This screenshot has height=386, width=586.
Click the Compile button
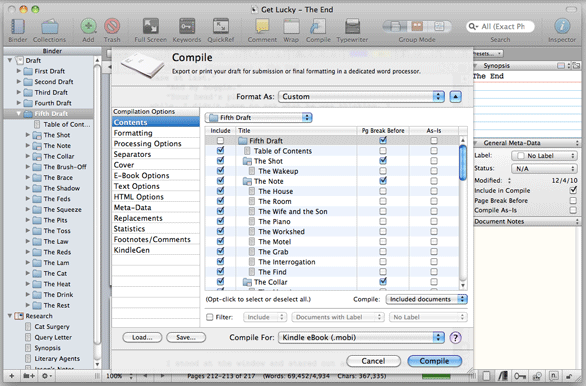434,361
